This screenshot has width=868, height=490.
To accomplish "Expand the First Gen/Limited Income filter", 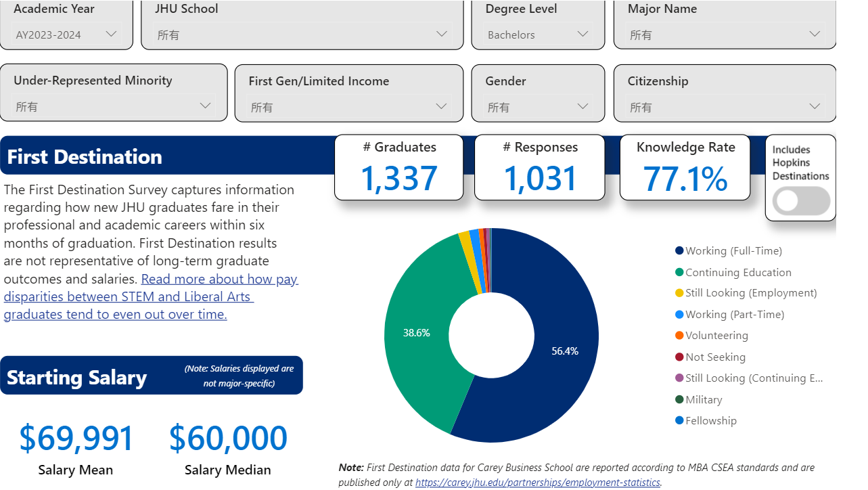I will coord(348,107).
